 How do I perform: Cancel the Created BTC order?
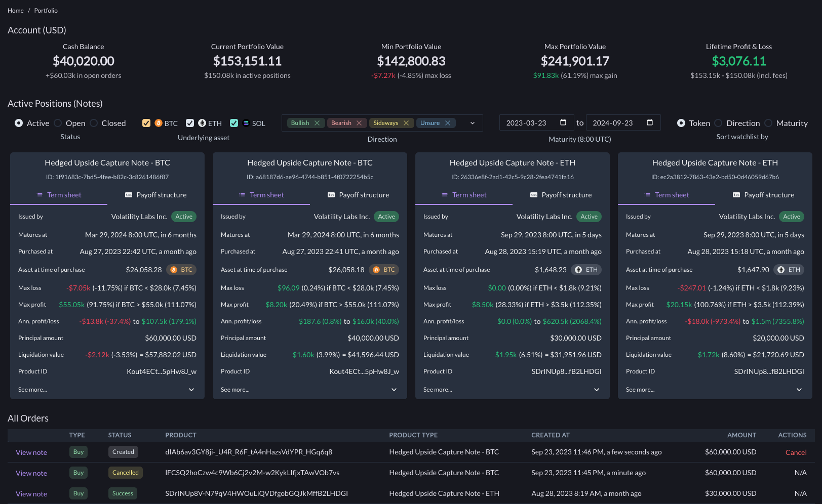pos(796,452)
